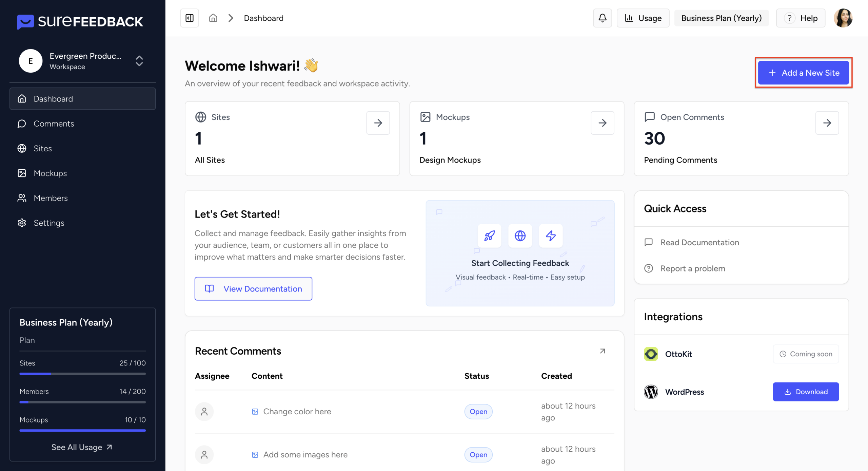The image size is (868, 471).
Task: Click the Mockups usage progress bar
Action: pos(82,430)
